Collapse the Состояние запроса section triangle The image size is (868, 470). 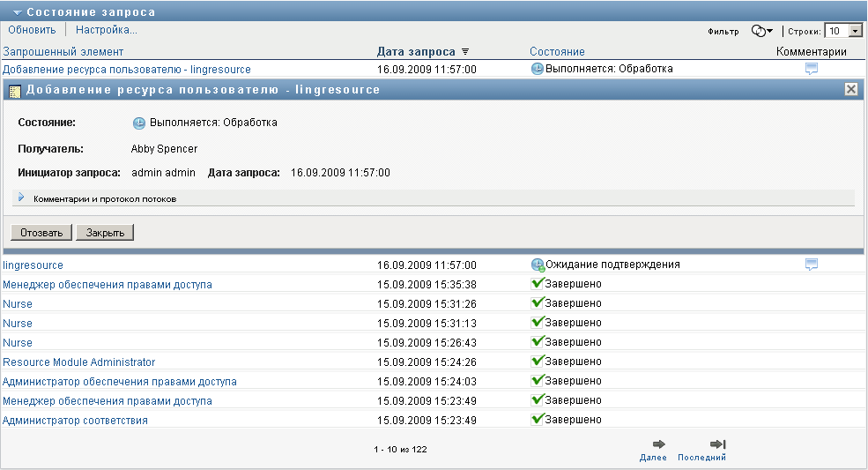pos(17,12)
